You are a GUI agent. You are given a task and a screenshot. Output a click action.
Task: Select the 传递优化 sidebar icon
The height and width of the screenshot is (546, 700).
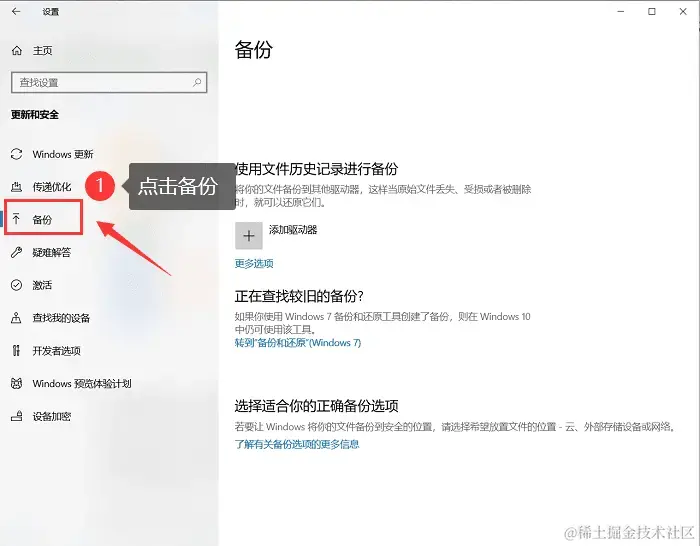pos(17,187)
